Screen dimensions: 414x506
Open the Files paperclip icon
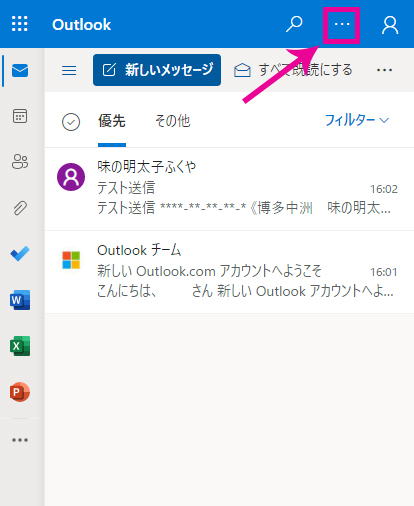tap(20, 208)
